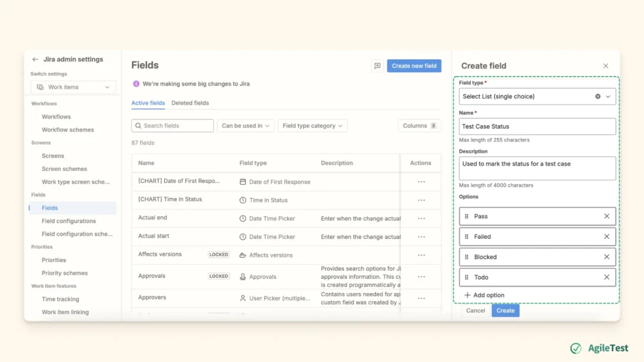The height and width of the screenshot is (362, 644).
Task: Open actions menu for Actual start row
Action: point(421,237)
